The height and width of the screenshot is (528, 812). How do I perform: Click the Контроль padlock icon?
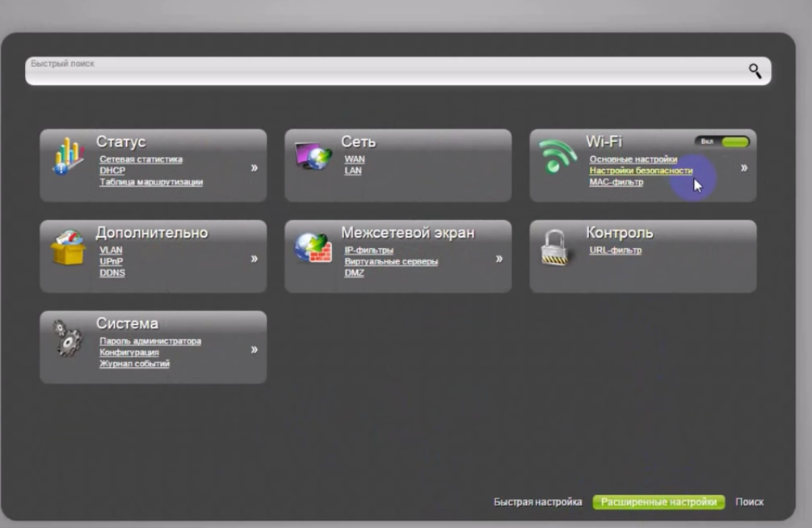556,247
